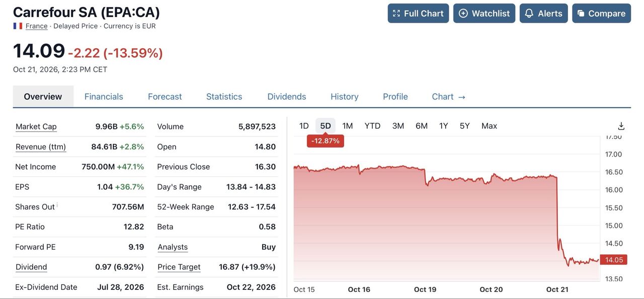This screenshot has height=299, width=644.
Task: Click the Volume value 5,897,523
Action: [257, 127]
